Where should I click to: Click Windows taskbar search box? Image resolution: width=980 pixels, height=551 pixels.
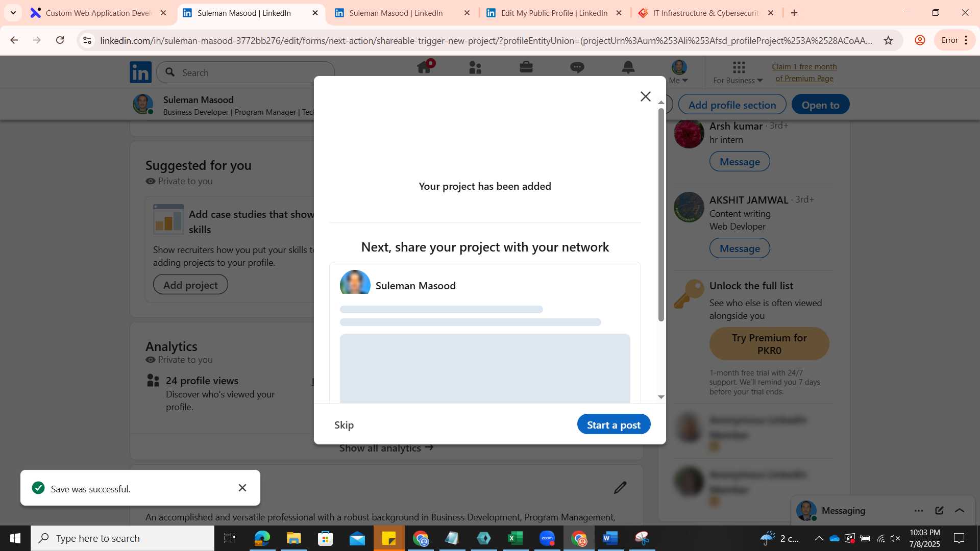[x=122, y=538]
